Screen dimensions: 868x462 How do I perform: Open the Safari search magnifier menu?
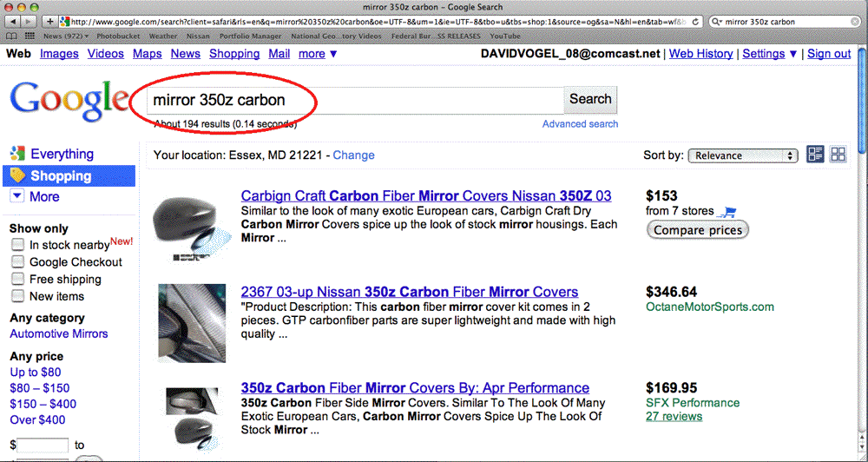(717, 22)
